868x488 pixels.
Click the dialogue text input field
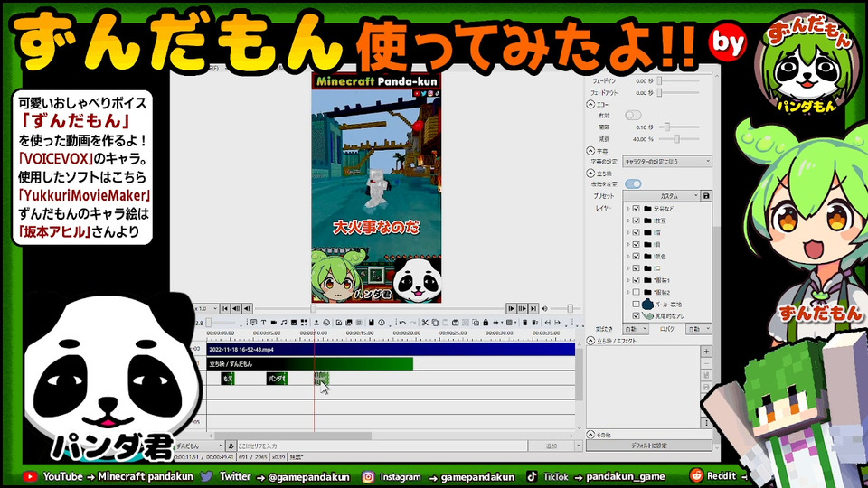[x=382, y=446]
